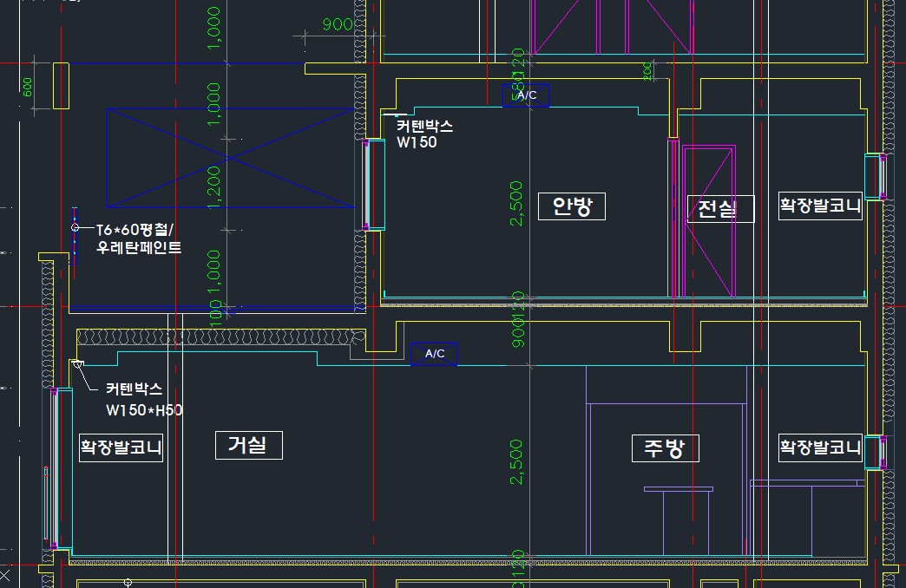Select the window symbol left of 안방
The image size is (906, 588).
pyautogui.click(x=374, y=183)
